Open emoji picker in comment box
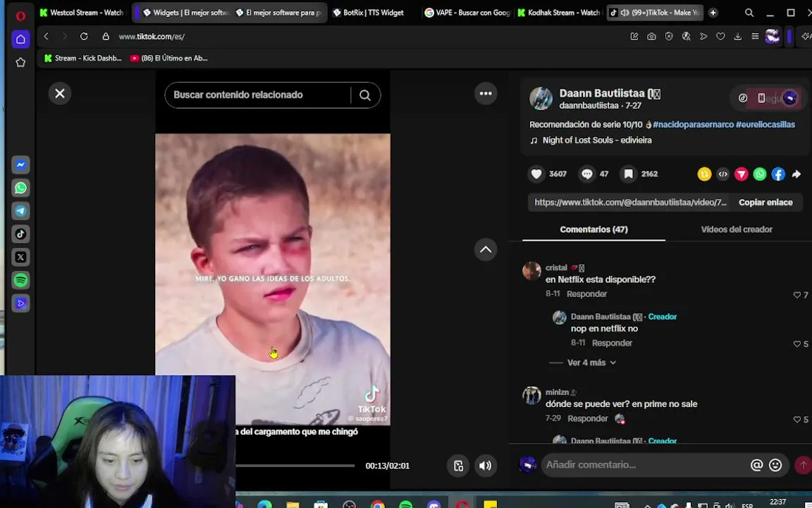This screenshot has height=508, width=812. coord(775,465)
